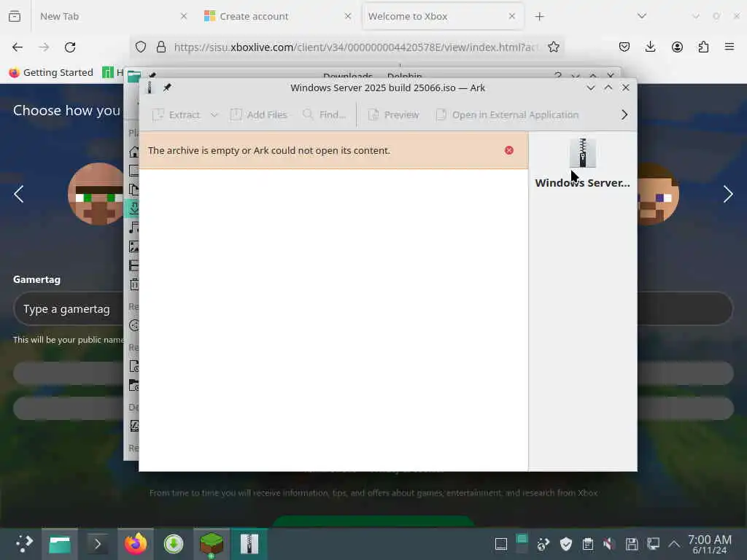Click the Dolphin Trash sidebar icon
This screenshot has width=747, height=560.
point(134,284)
